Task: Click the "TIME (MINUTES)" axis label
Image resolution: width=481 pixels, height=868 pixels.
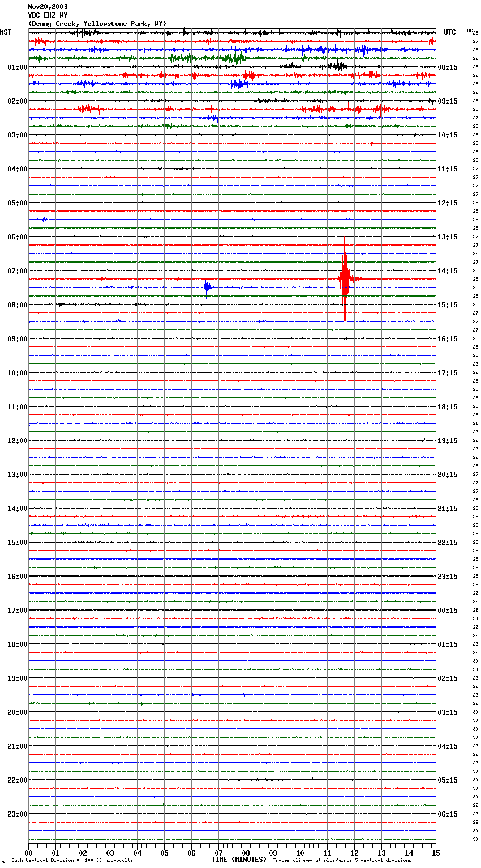Action: [239, 860]
